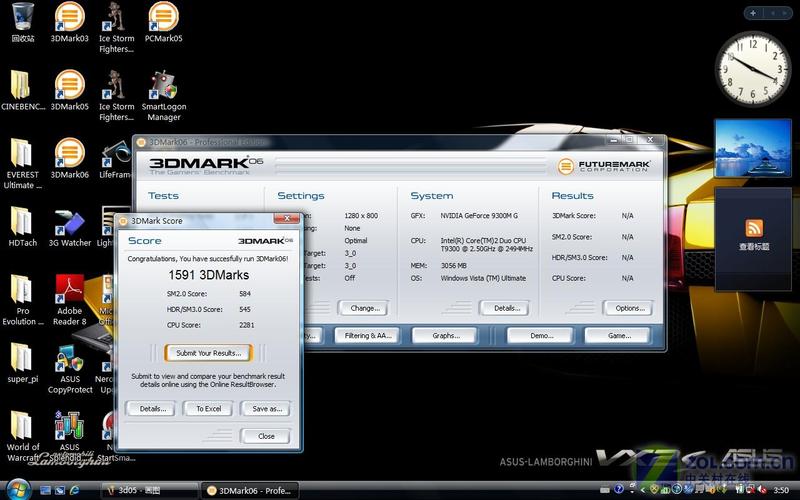This screenshot has width=800, height=500.
Task: Click the SM2.0 Score value 584
Action: pyautogui.click(x=245, y=294)
